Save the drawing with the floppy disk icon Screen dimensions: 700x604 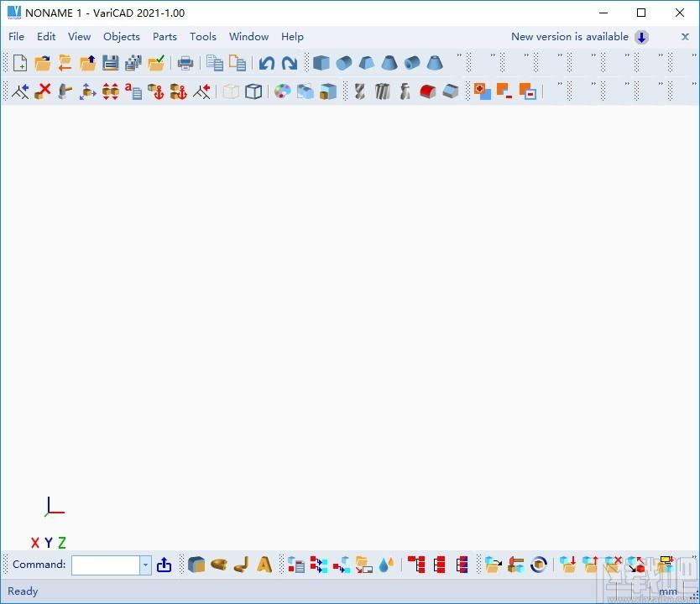[x=110, y=63]
